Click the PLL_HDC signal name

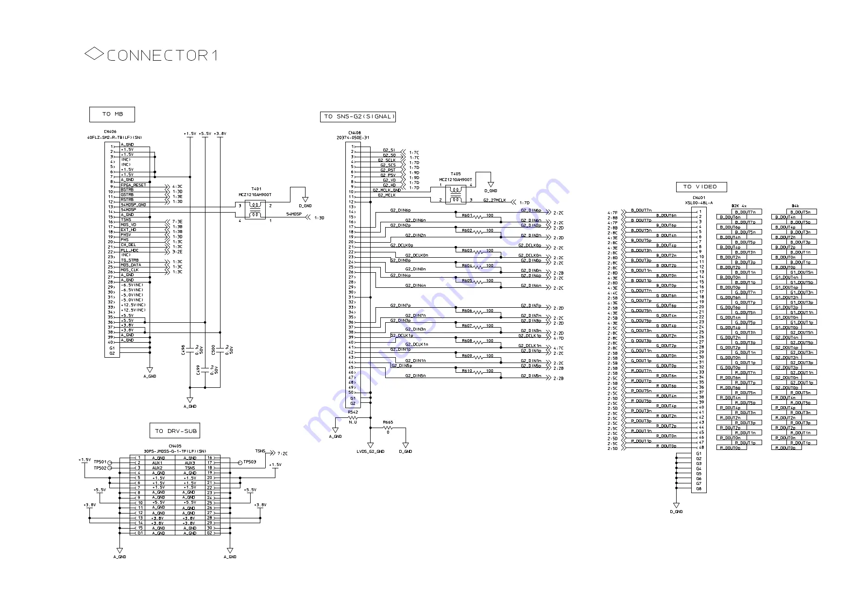[130, 250]
